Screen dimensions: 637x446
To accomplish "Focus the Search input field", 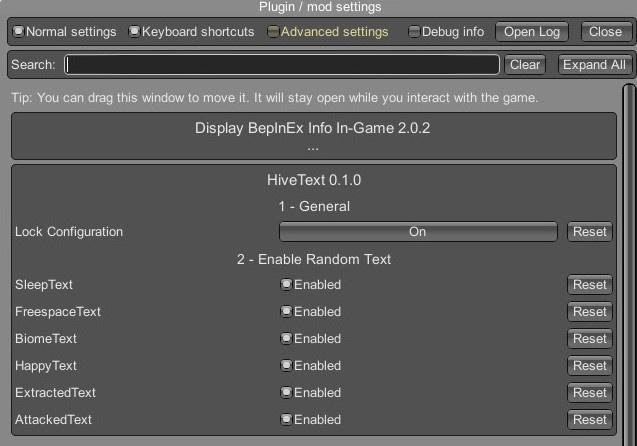I will click(282, 65).
